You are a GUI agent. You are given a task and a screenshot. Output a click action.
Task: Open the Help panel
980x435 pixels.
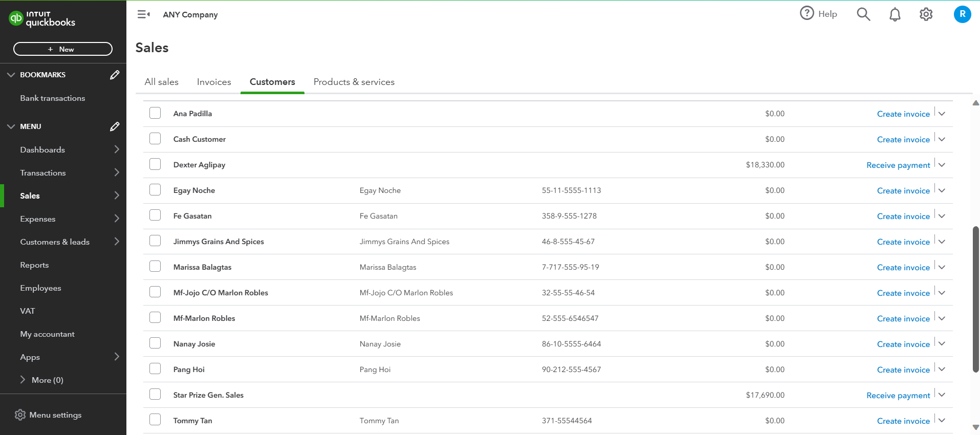click(818, 14)
